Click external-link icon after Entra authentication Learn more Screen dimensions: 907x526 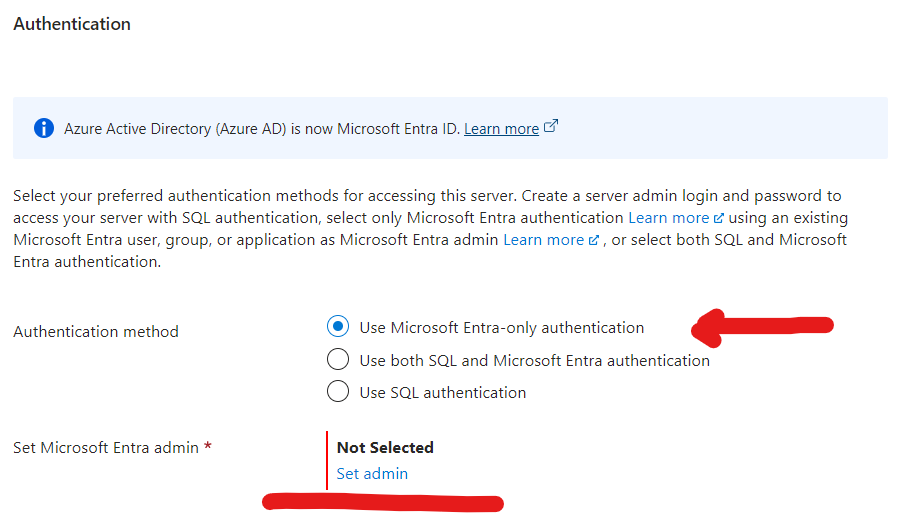pos(718,218)
